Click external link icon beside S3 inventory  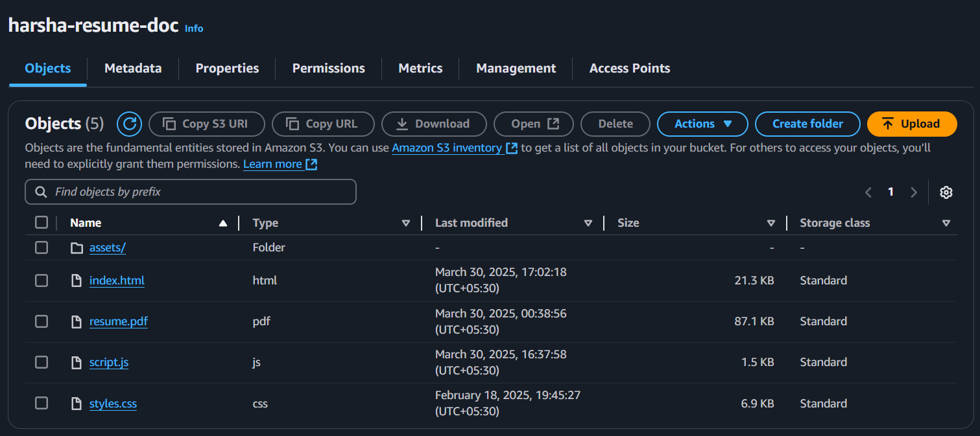(512, 148)
